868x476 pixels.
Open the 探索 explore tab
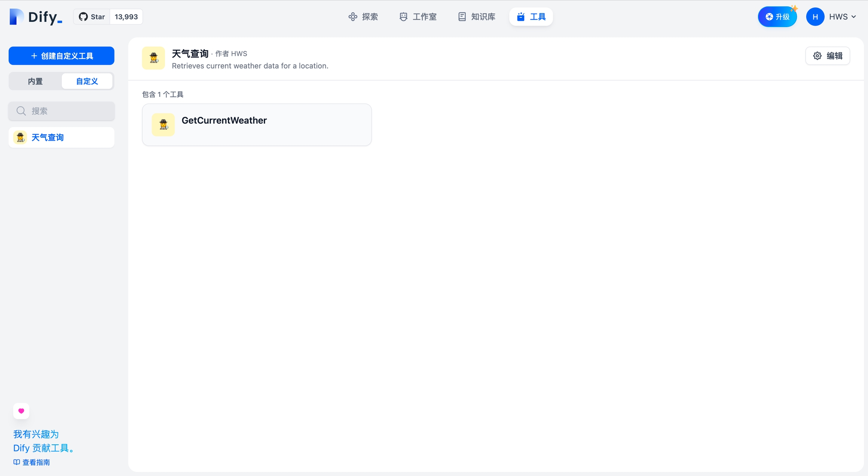coord(363,17)
